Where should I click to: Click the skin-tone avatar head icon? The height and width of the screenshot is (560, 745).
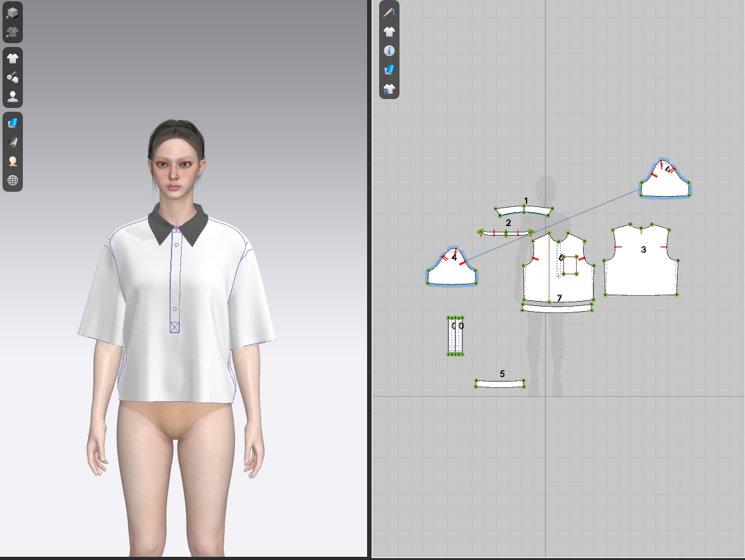[x=13, y=161]
